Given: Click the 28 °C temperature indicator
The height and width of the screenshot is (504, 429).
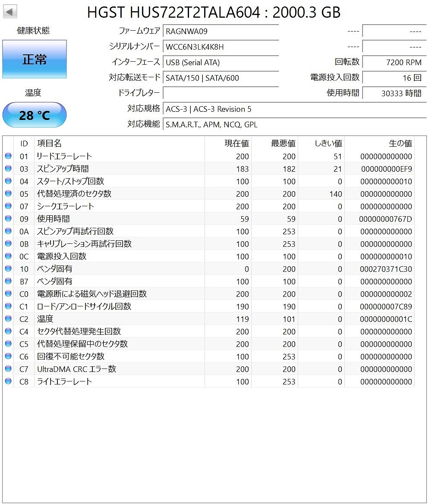Looking at the screenshot, I should pyautogui.click(x=35, y=114).
